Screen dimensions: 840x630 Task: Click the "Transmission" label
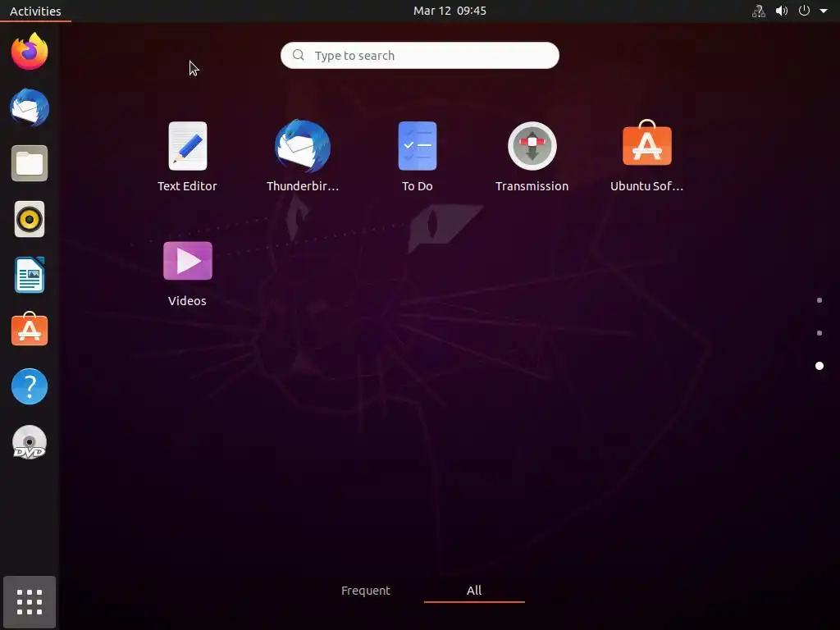[x=532, y=186]
